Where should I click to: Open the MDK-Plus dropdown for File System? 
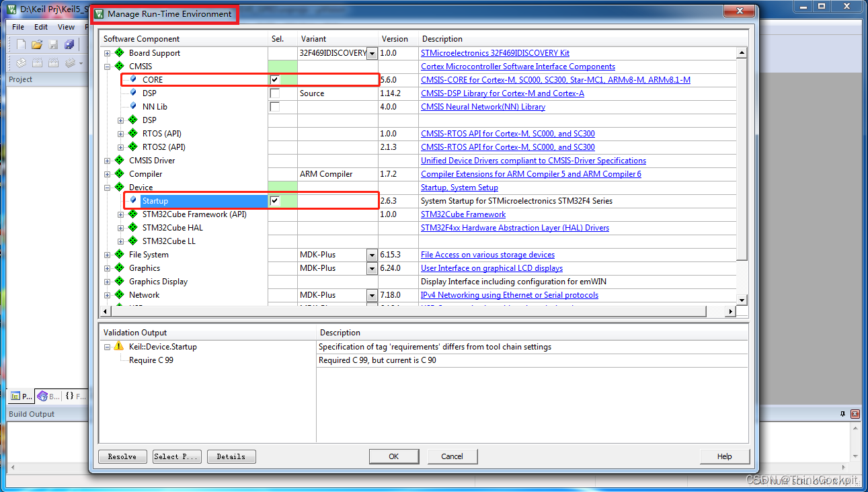tap(372, 255)
